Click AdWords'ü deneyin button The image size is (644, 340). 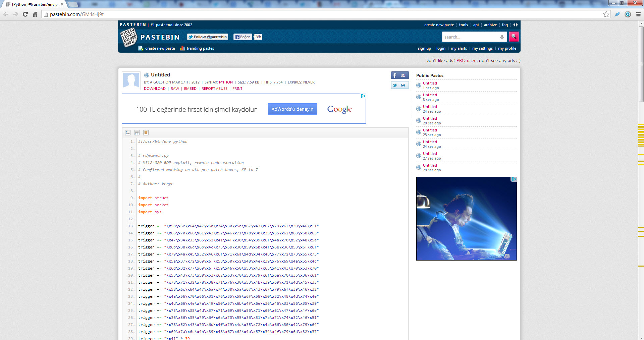coord(292,109)
